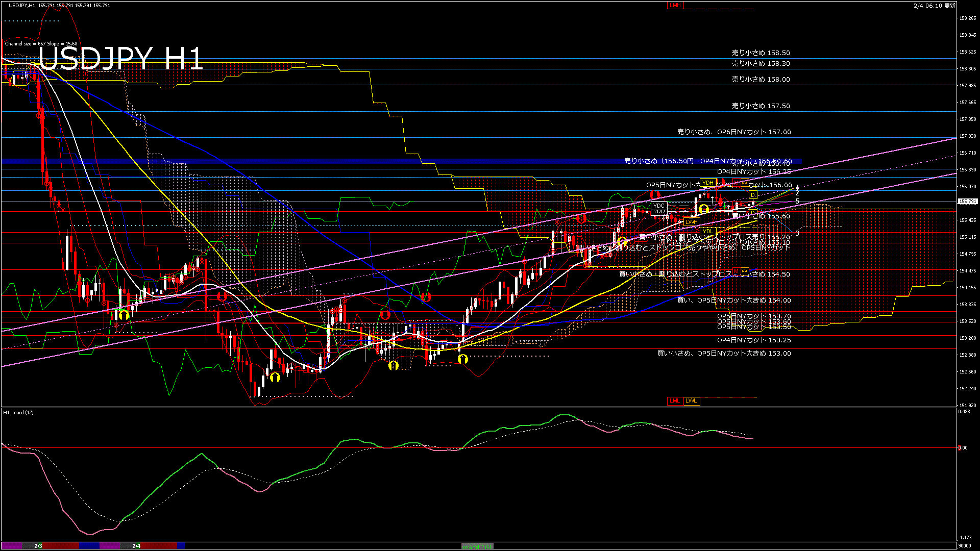Click the LML level tag

tap(675, 400)
